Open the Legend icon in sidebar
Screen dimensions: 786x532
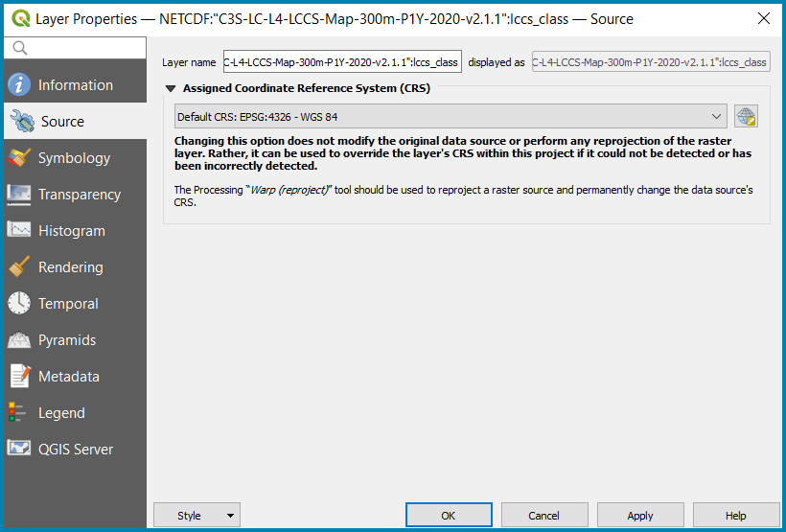[x=17, y=413]
